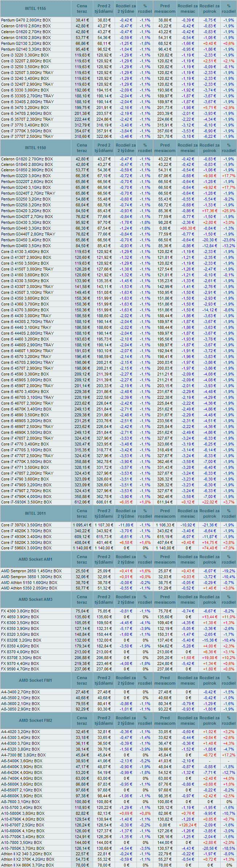Click the +22,02 € half-year difference cell

coord(210,502)
